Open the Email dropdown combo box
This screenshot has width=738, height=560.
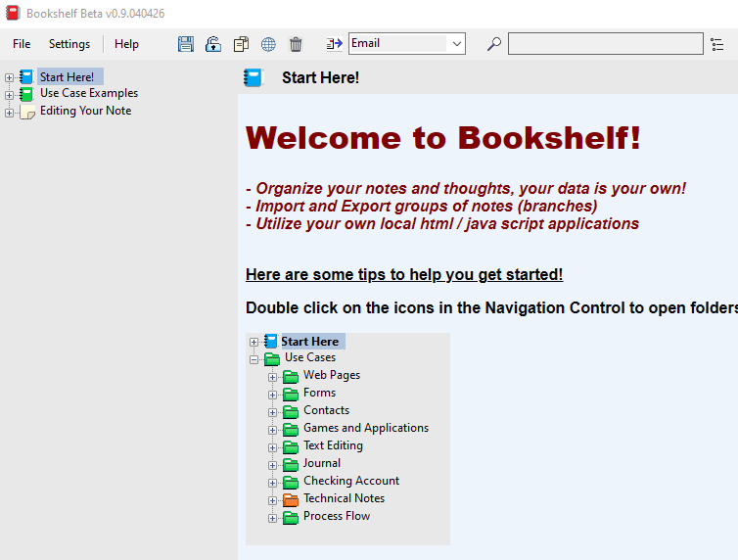456,44
